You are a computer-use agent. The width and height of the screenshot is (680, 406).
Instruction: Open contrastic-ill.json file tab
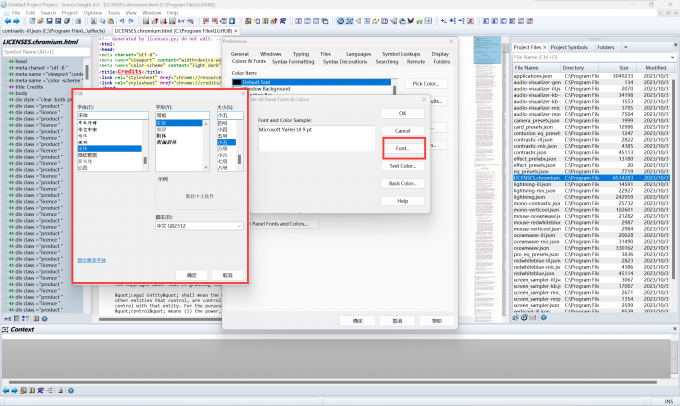tap(54, 31)
